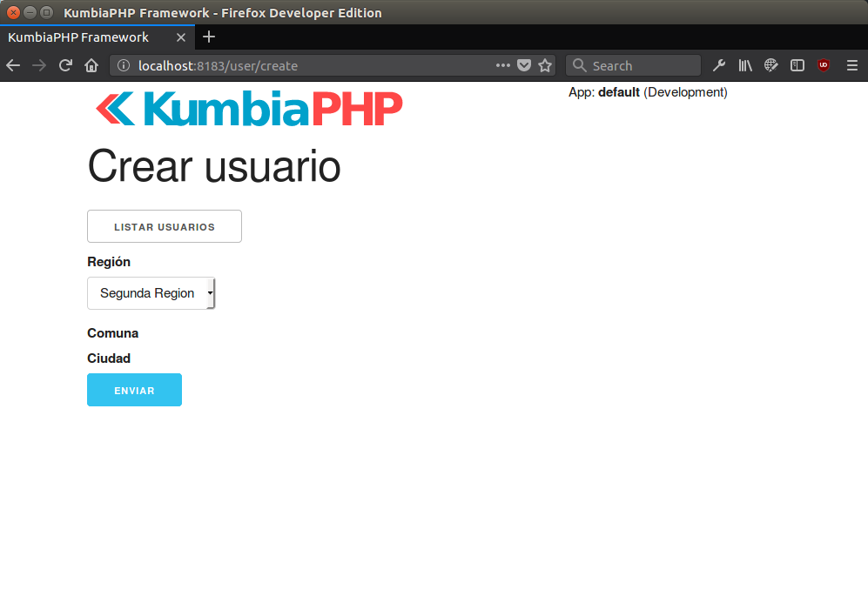
Task: Click the Región field label
Action: (x=109, y=262)
